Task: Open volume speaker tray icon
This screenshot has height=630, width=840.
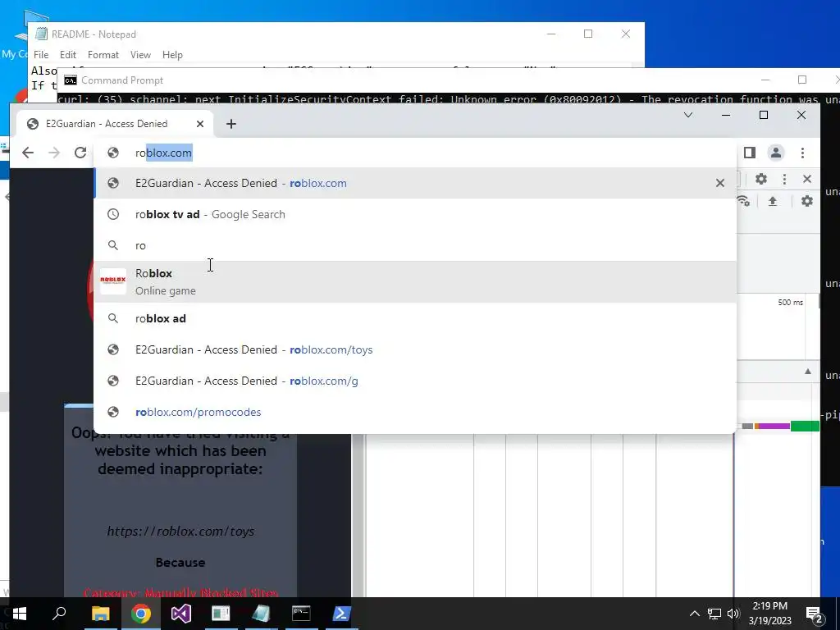Action: pos(733,614)
